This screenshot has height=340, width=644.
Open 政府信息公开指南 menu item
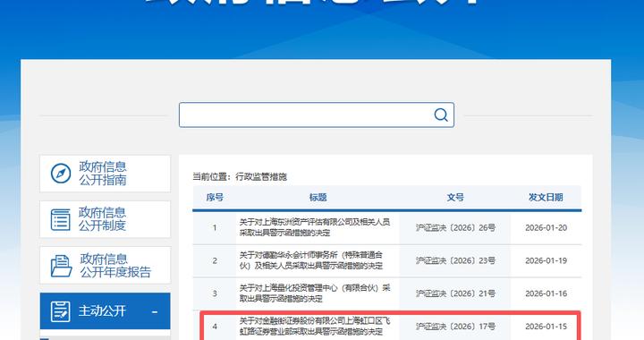pos(106,174)
